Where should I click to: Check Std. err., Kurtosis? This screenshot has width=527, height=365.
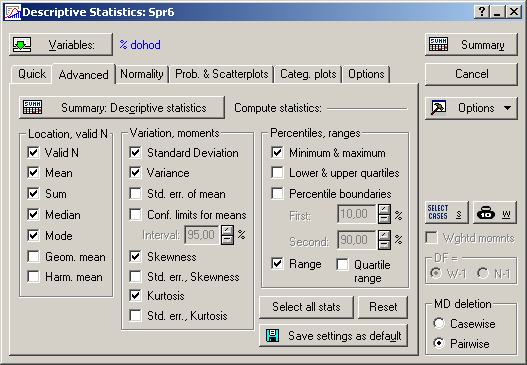coord(135,316)
